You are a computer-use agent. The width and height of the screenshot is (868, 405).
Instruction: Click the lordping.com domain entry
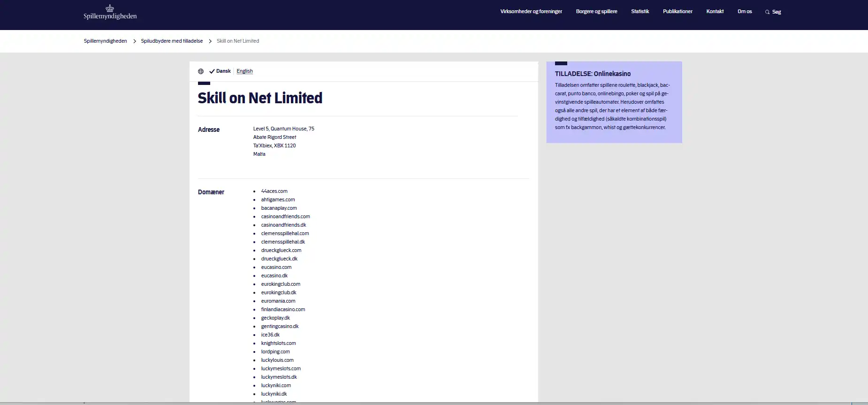point(276,352)
